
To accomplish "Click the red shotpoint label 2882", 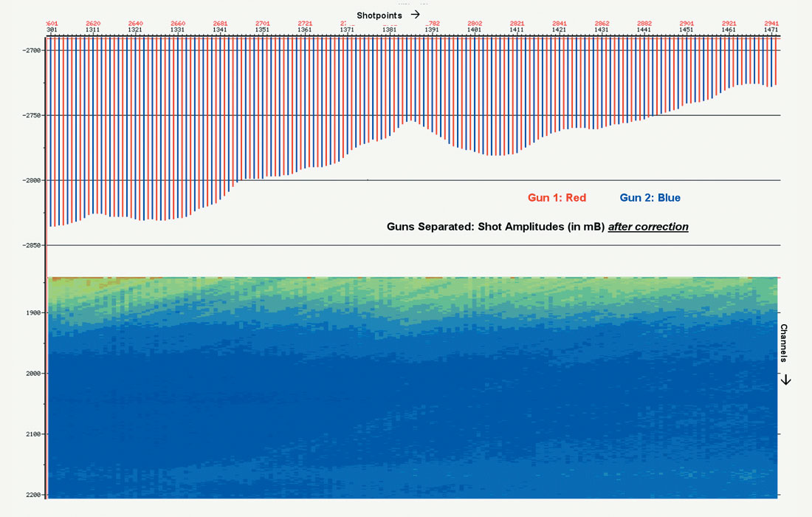I will coord(644,24).
